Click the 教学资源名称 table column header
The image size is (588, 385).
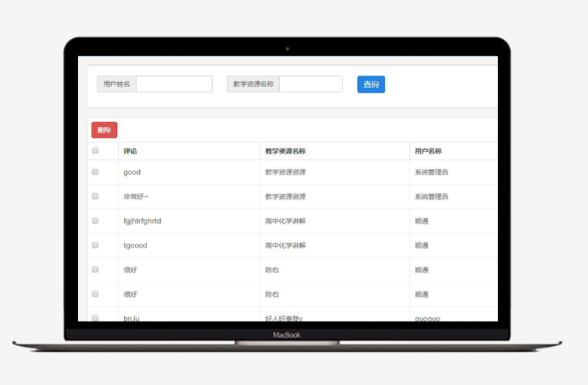click(285, 151)
